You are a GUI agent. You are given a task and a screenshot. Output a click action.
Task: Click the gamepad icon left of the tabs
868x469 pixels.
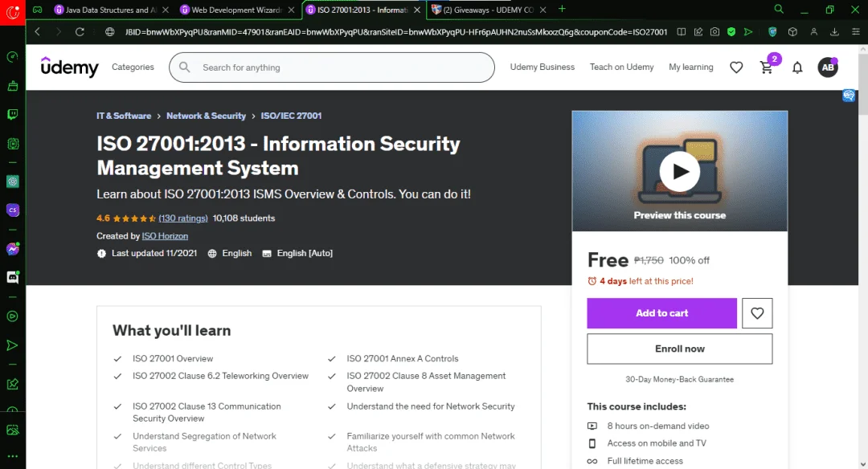[x=38, y=10]
